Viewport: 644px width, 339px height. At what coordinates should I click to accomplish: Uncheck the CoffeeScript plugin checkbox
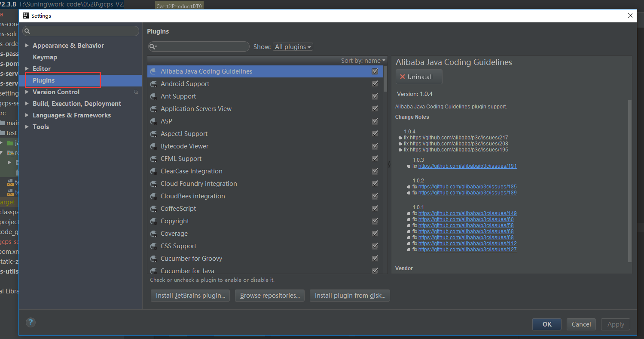tap(375, 209)
